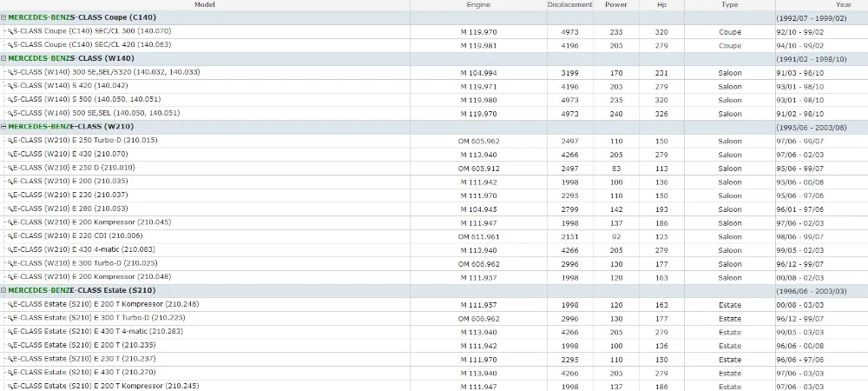Screen dimensions: 868x391
Task: Click magnifier icon beside Estate E 230 T (210.237)
Action: (10, 359)
